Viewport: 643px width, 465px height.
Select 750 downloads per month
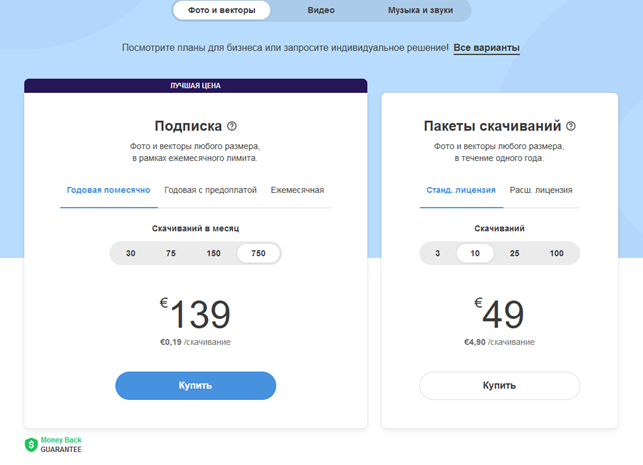258,254
